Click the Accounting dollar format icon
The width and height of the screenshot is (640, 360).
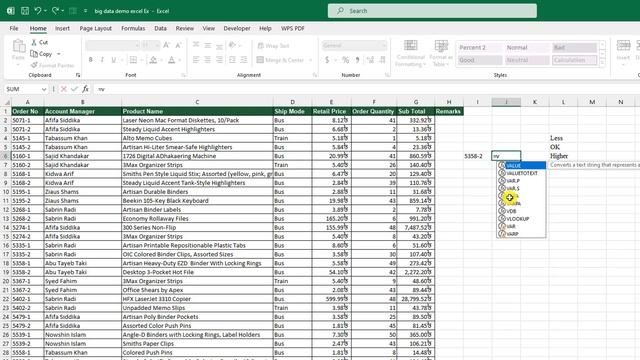[x=327, y=60]
